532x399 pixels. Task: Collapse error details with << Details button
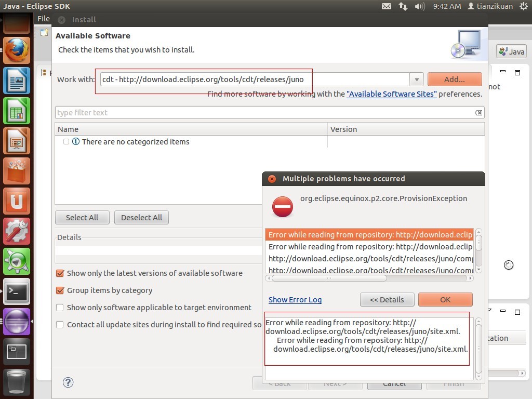pyautogui.click(x=387, y=300)
